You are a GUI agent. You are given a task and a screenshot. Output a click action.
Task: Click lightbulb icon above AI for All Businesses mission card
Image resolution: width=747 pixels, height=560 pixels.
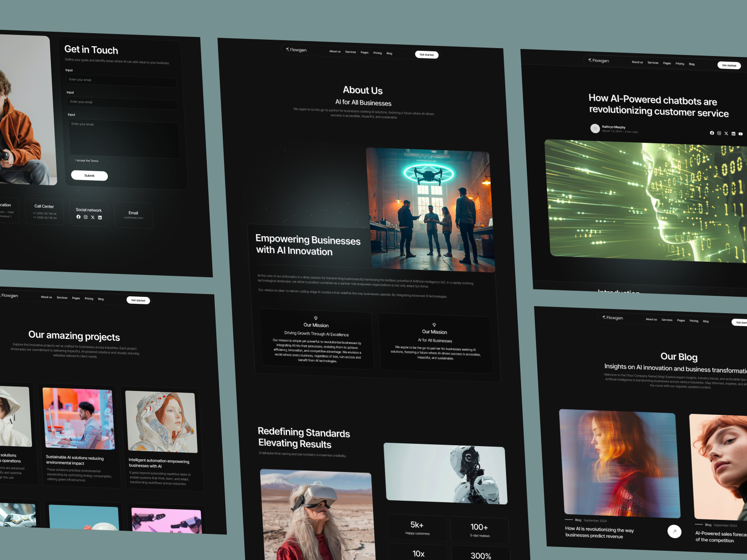(434, 325)
